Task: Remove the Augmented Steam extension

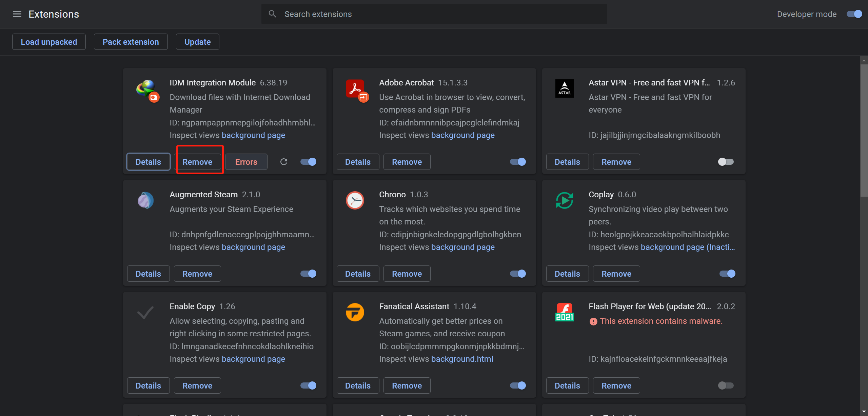Action: [197, 274]
